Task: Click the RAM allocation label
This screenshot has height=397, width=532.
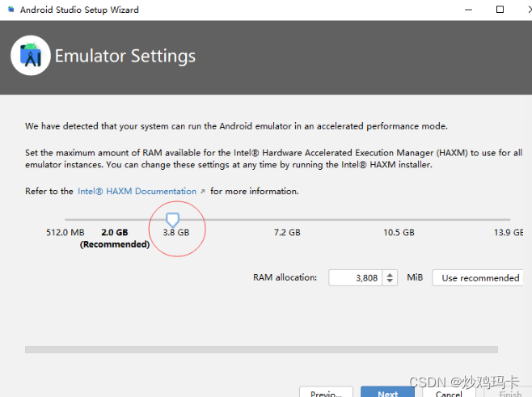Action: [285, 277]
